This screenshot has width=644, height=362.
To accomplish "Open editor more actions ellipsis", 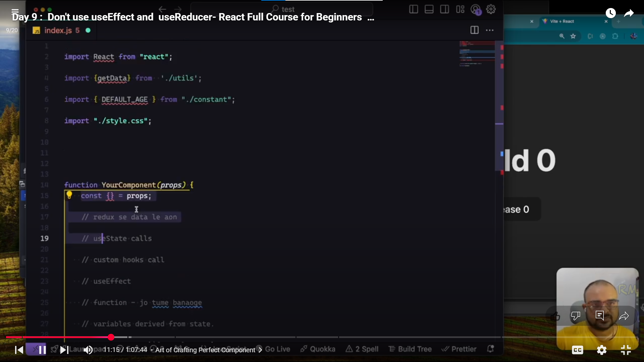I will click(490, 30).
